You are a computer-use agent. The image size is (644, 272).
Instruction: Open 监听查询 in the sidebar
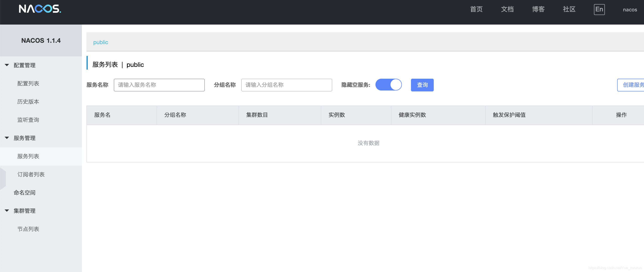click(28, 120)
